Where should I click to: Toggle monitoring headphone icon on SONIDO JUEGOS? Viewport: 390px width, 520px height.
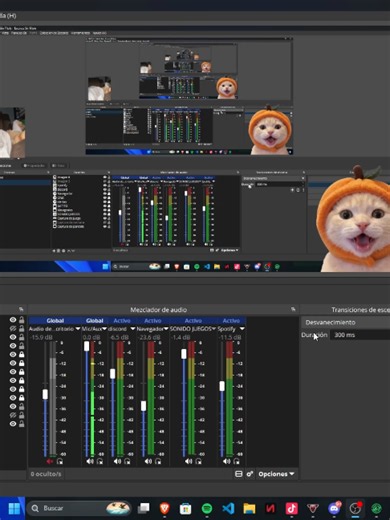(x=199, y=461)
